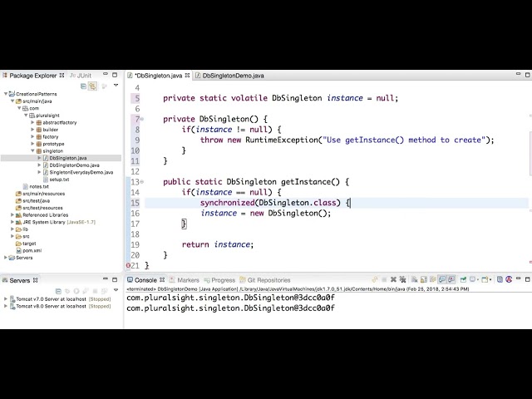Switch to the Markers tab
The image size is (532, 399).
click(x=188, y=280)
